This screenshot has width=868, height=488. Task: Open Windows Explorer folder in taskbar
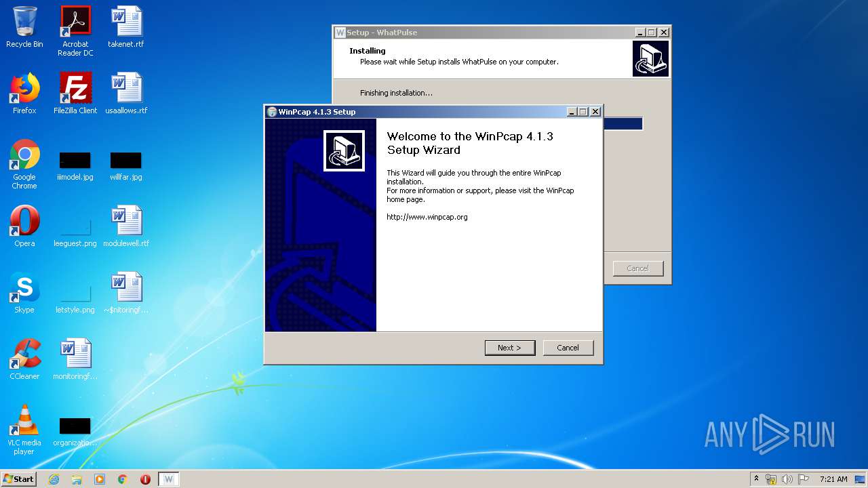point(77,479)
